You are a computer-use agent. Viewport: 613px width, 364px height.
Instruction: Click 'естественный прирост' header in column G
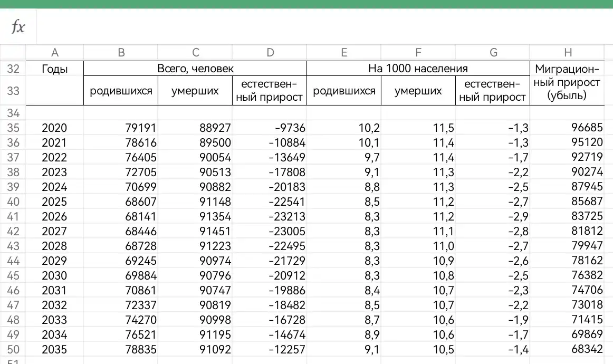point(493,91)
